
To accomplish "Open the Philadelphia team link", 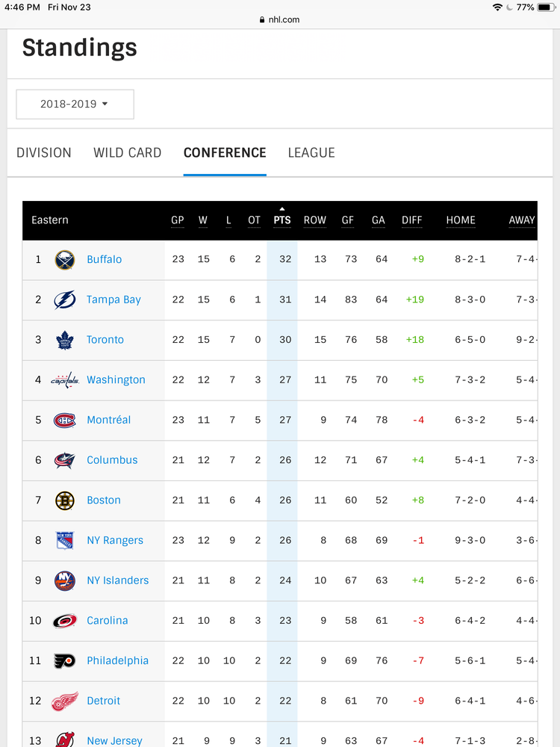I will pyautogui.click(x=118, y=661).
